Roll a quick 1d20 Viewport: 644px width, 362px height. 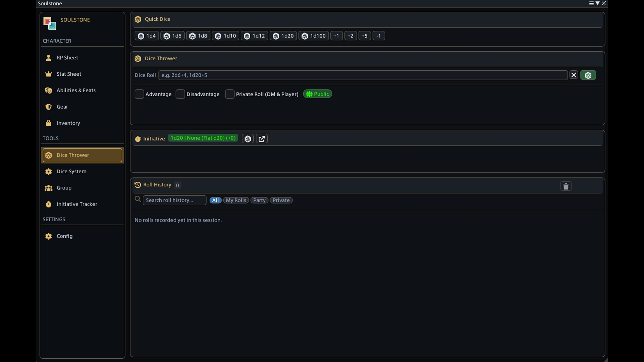pyautogui.click(x=283, y=36)
